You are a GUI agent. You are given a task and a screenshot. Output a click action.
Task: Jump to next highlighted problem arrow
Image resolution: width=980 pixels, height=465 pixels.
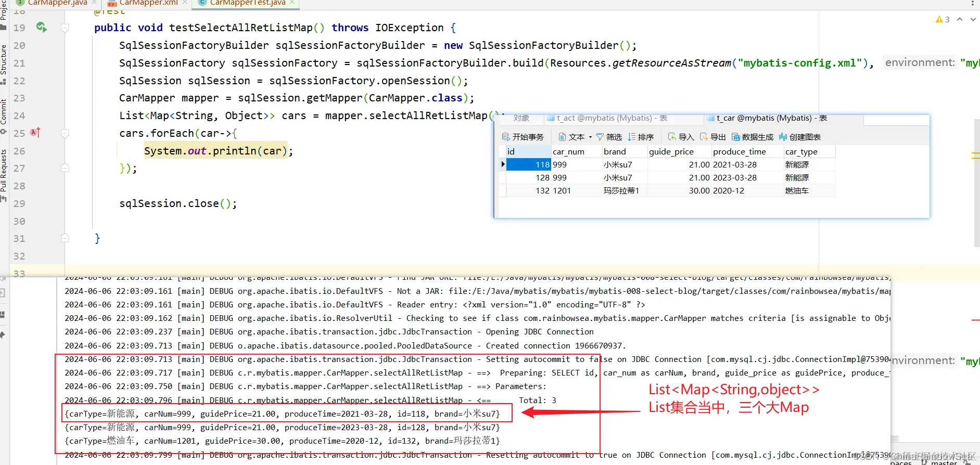pyautogui.click(x=973, y=19)
